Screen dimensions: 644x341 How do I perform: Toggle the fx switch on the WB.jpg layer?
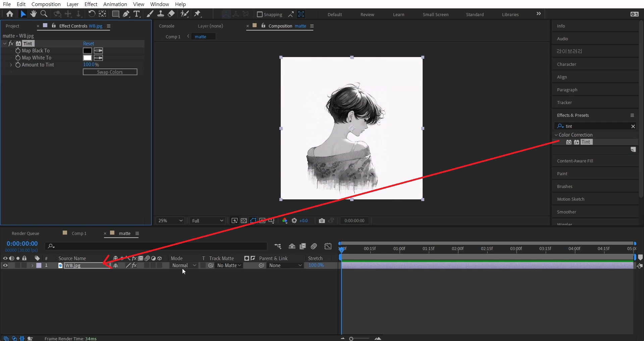[134, 265]
